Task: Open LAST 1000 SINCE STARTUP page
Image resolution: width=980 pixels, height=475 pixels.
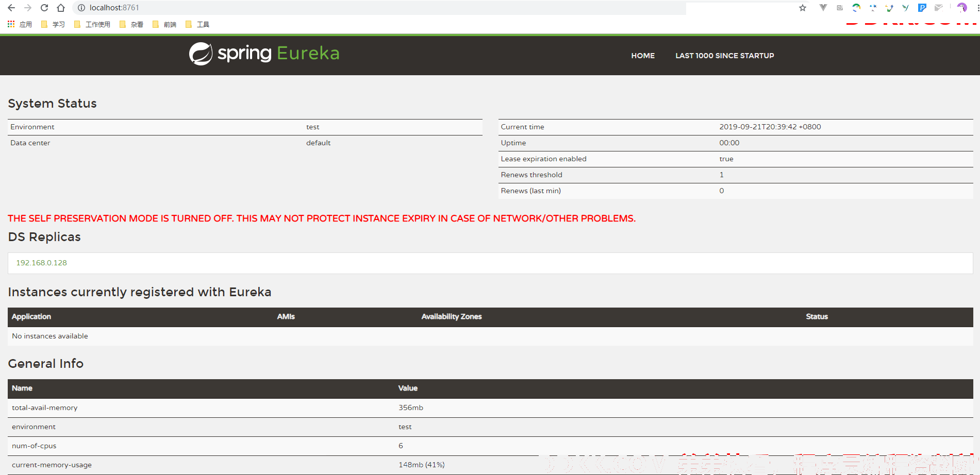Action: 725,56
